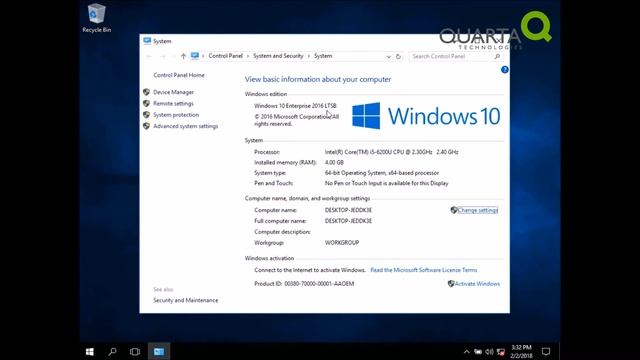Image resolution: width=640 pixels, height=360 pixels.
Task: Click the System breadcrumb segment
Action: [x=323, y=56]
